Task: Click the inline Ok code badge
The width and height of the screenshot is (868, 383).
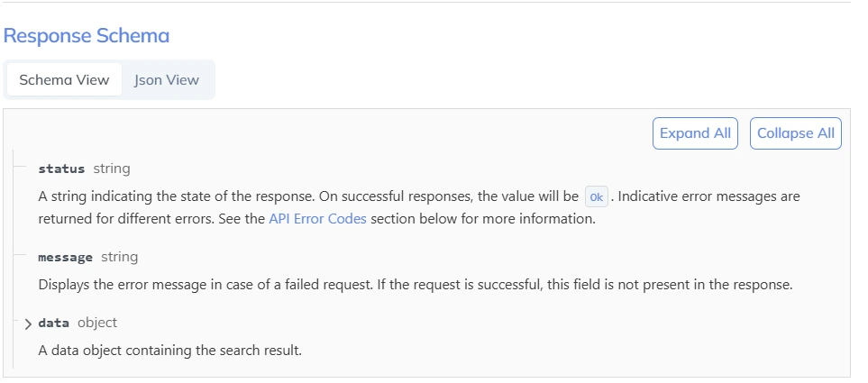Action: pos(597,196)
